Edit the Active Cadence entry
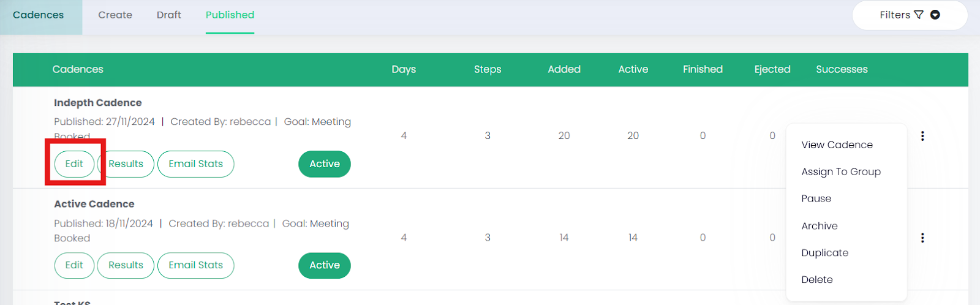This screenshot has height=305, width=980. pos(74,265)
